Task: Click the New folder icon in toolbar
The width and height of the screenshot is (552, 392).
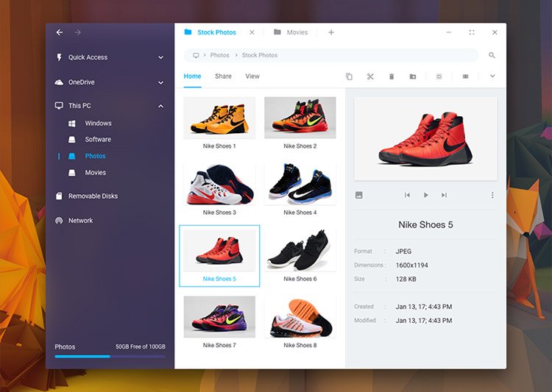Action: (413, 76)
